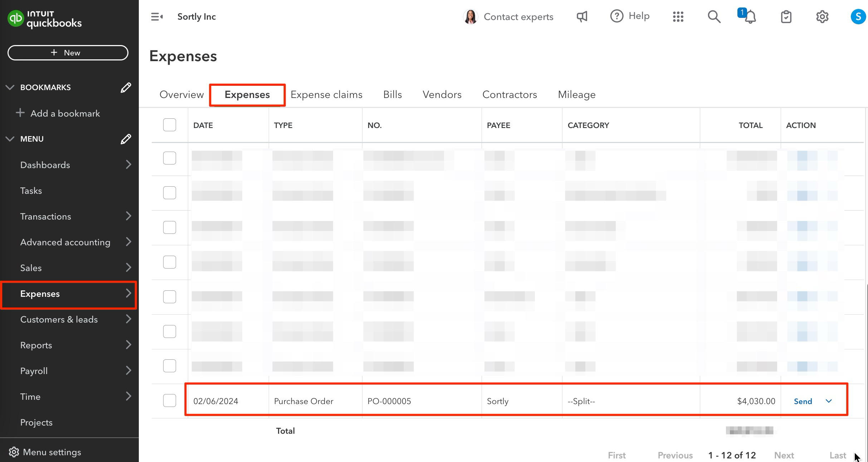Select the Expenses tab
The image size is (868, 462).
point(247,95)
